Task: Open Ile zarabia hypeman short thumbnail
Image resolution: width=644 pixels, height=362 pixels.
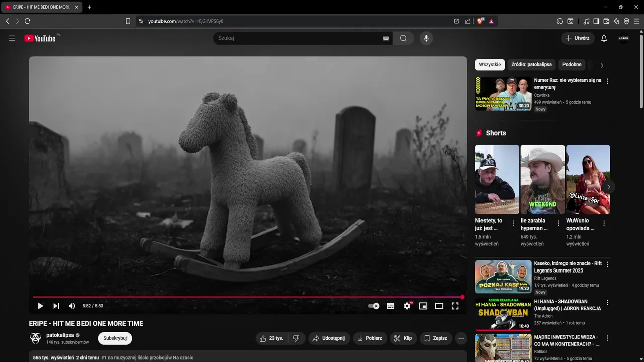Action: click(542, 179)
